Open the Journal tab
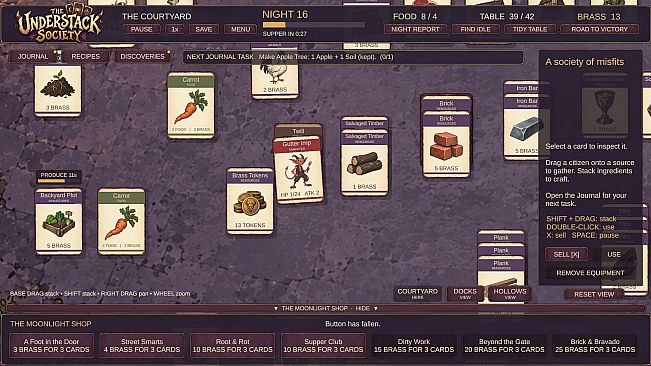Screen dimensions: 651x366 (x=33, y=56)
